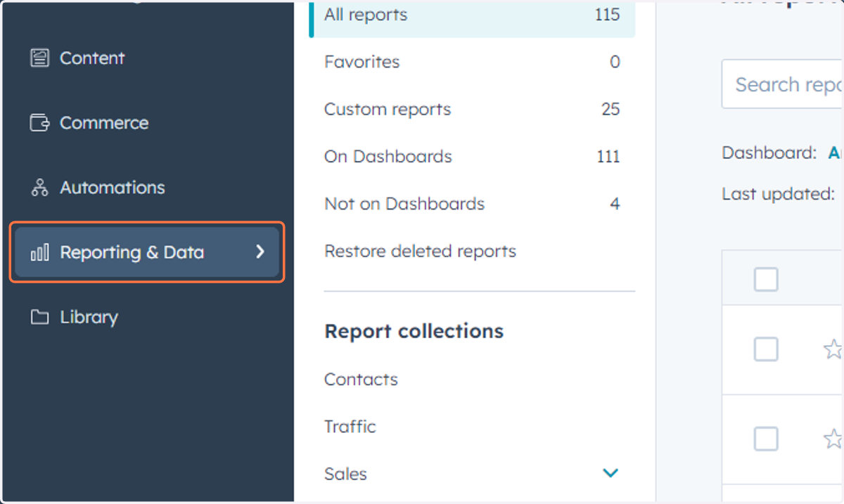Click the Library folder icon
The height and width of the screenshot is (504, 844).
pyautogui.click(x=40, y=317)
